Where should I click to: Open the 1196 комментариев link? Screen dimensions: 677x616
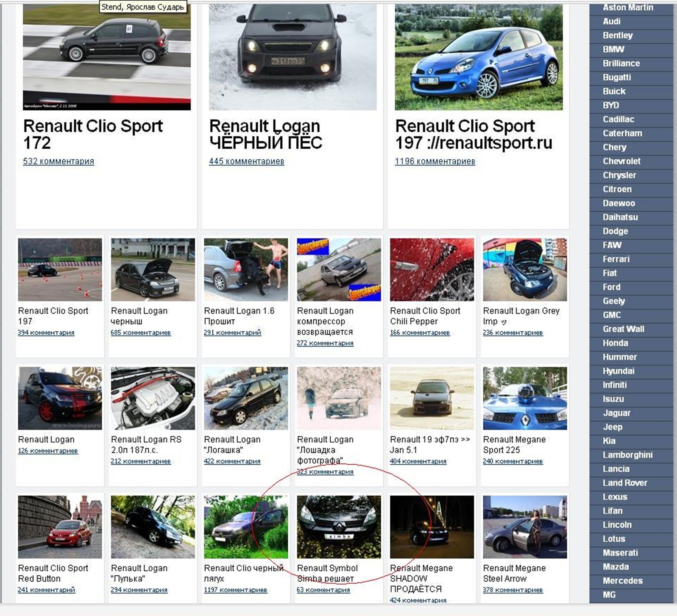coord(435,161)
